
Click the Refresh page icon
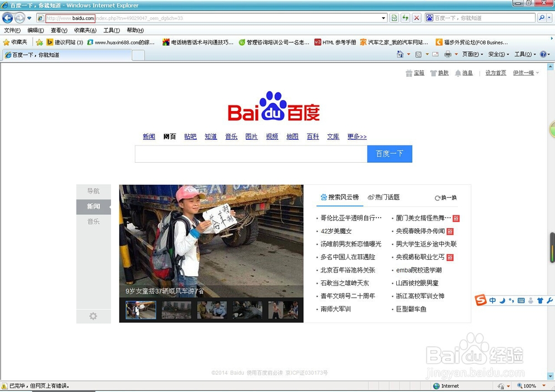click(x=405, y=18)
